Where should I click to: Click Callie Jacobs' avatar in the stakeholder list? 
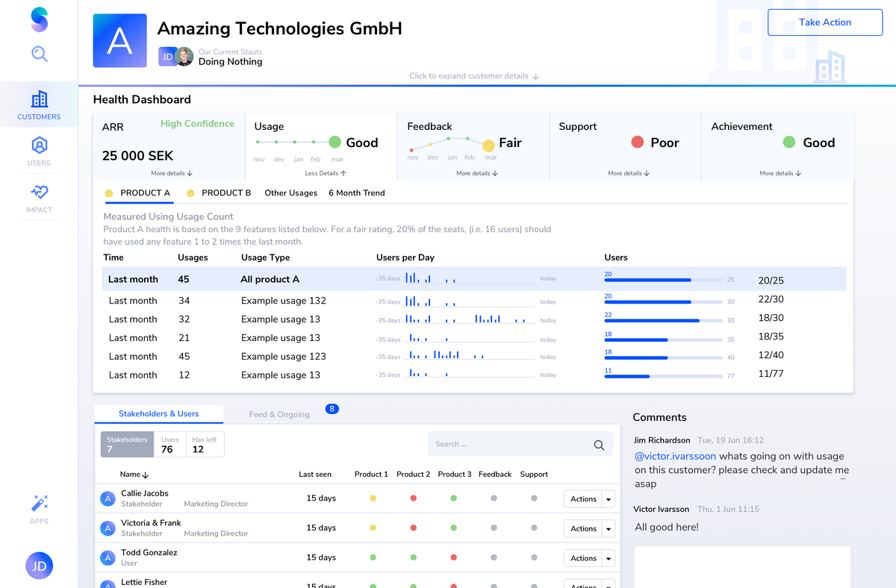(x=108, y=498)
